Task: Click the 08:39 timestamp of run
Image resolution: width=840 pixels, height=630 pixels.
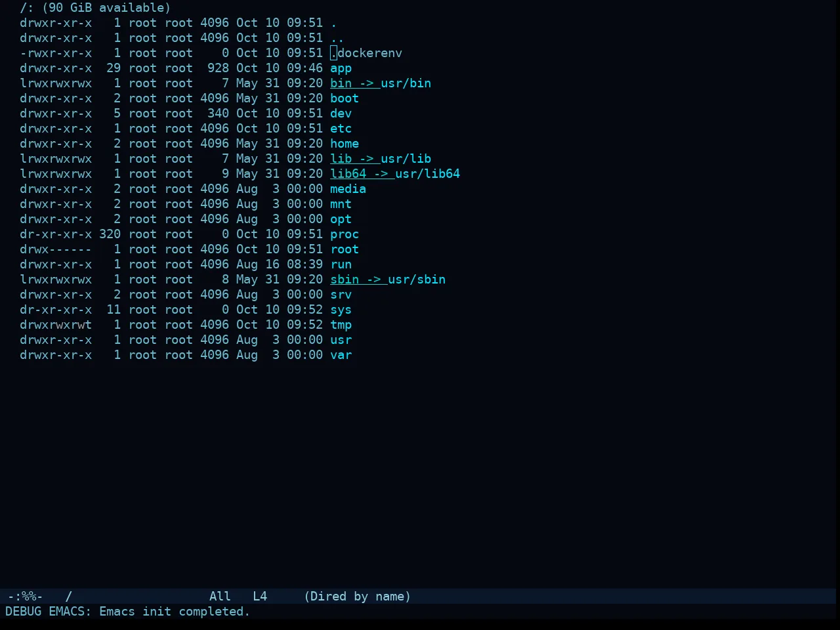Action: tap(304, 264)
